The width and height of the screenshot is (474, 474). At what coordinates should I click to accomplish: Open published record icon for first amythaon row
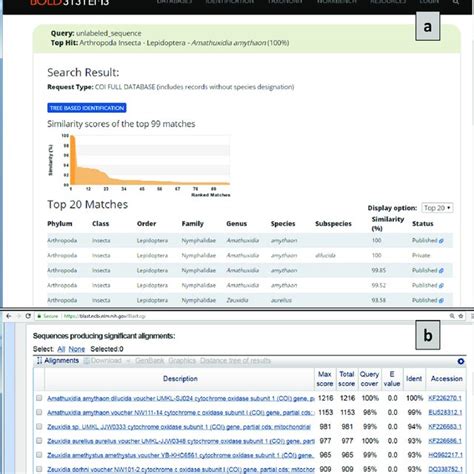tap(441, 241)
